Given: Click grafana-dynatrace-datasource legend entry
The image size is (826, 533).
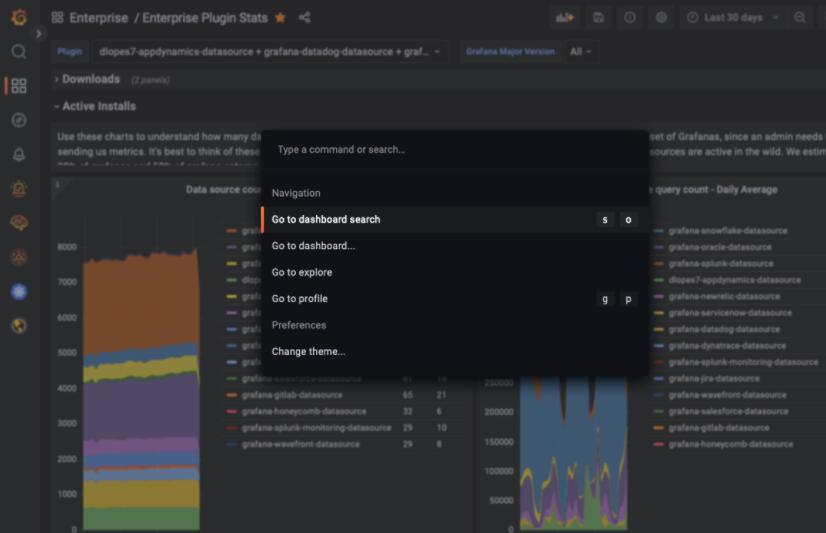Looking at the screenshot, I should (x=727, y=346).
